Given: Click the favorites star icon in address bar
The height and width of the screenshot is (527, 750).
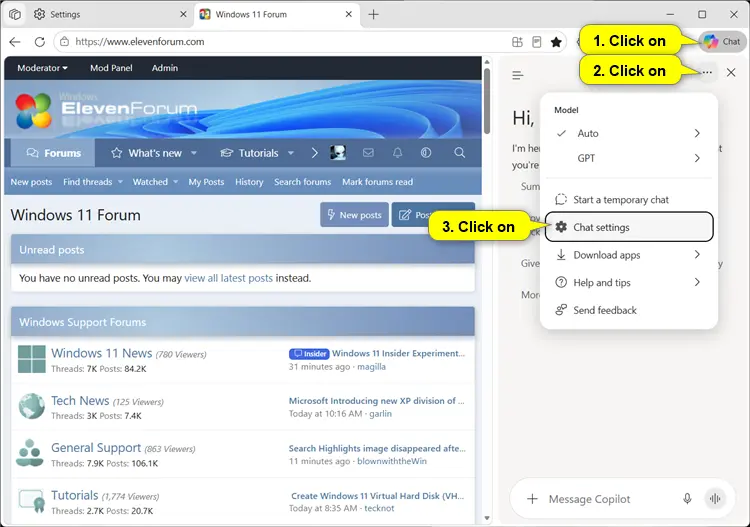Looking at the screenshot, I should pyautogui.click(x=556, y=42).
